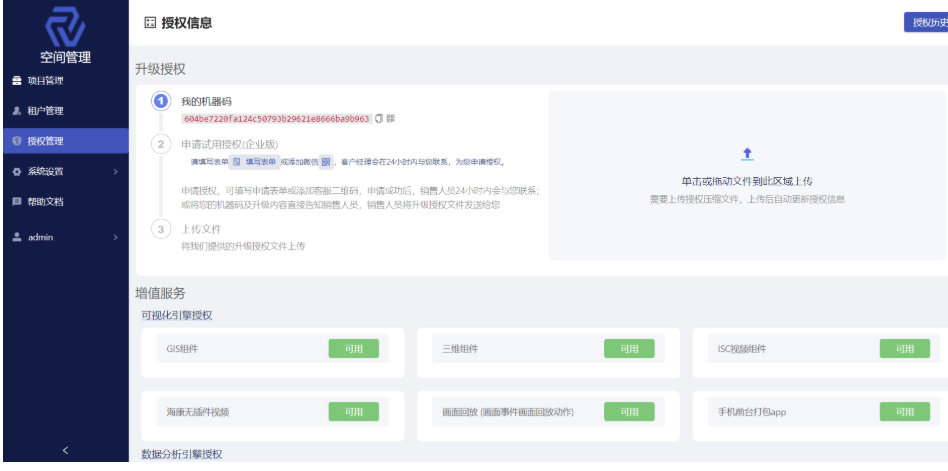Click the 授权历史 button
Viewport: 948px width, 471px height.
point(924,23)
